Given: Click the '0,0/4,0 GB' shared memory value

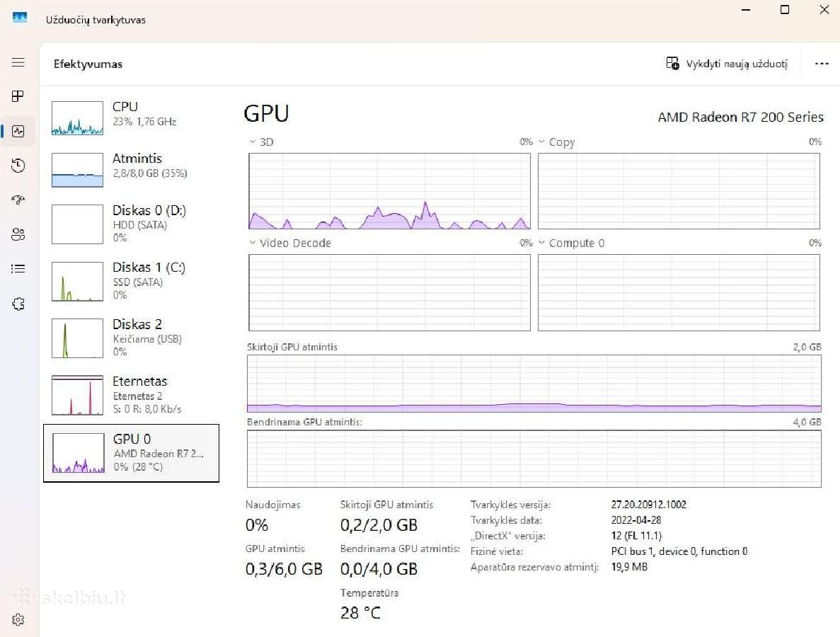Looking at the screenshot, I should [379, 569].
